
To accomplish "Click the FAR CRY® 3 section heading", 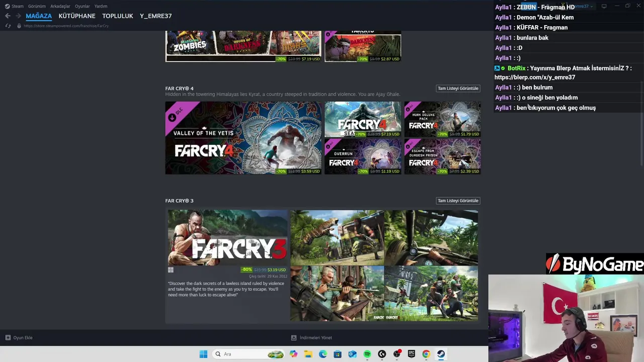I will tap(179, 201).
